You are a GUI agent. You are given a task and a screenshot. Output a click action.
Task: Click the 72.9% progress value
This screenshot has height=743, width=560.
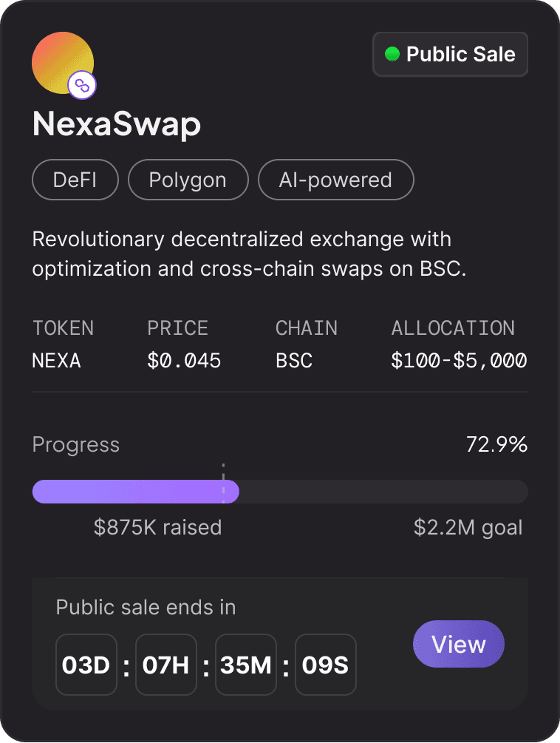tap(496, 444)
